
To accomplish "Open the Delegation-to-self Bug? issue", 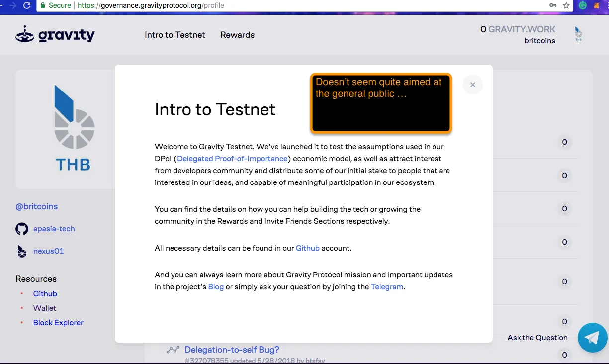I will coord(232,350).
